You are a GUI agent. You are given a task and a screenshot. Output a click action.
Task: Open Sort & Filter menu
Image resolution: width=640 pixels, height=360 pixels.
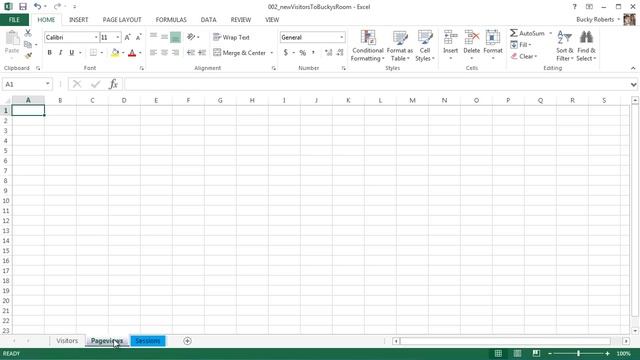[x=564, y=46]
